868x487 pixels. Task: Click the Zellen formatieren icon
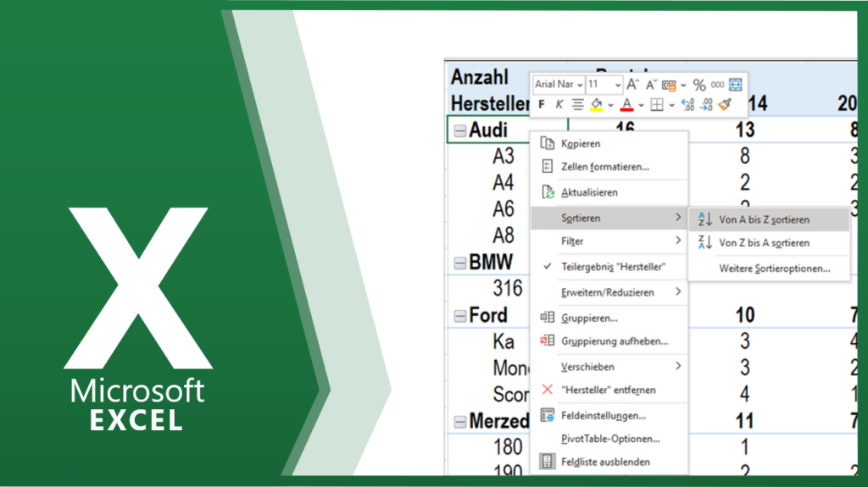click(x=547, y=167)
